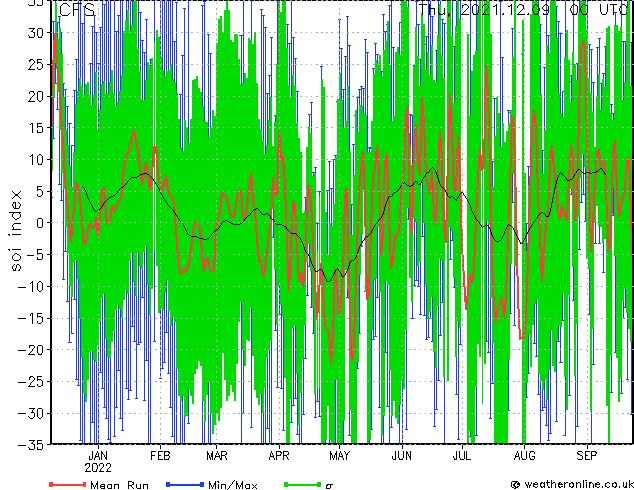
Task: Click the 'soi index' y-axis title
Action: coord(16,231)
